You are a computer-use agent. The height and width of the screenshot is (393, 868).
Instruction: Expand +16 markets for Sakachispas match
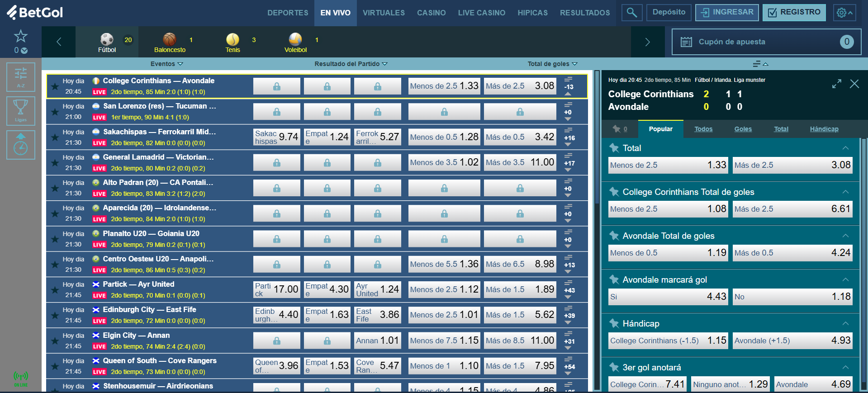tap(569, 137)
